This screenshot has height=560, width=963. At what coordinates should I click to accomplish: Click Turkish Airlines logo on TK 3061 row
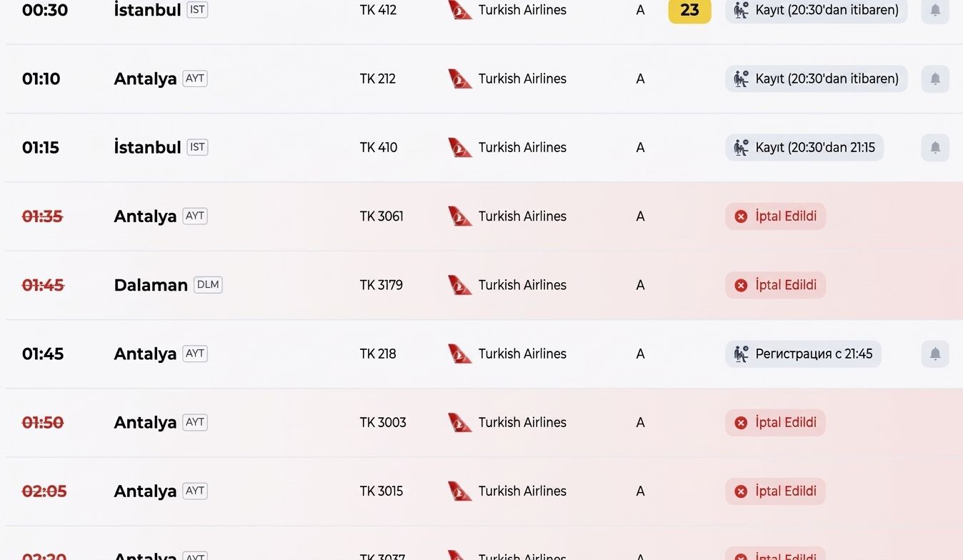click(460, 216)
